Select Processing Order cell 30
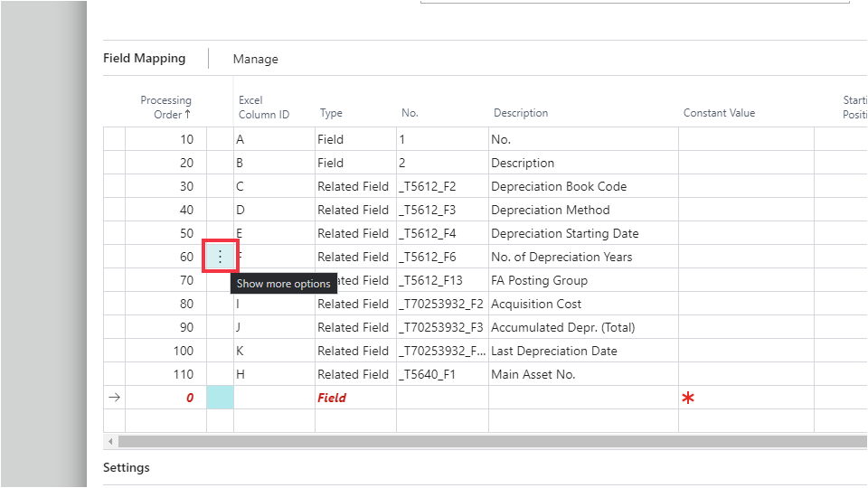Image resolution: width=868 pixels, height=488 pixels. pyautogui.click(x=166, y=186)
